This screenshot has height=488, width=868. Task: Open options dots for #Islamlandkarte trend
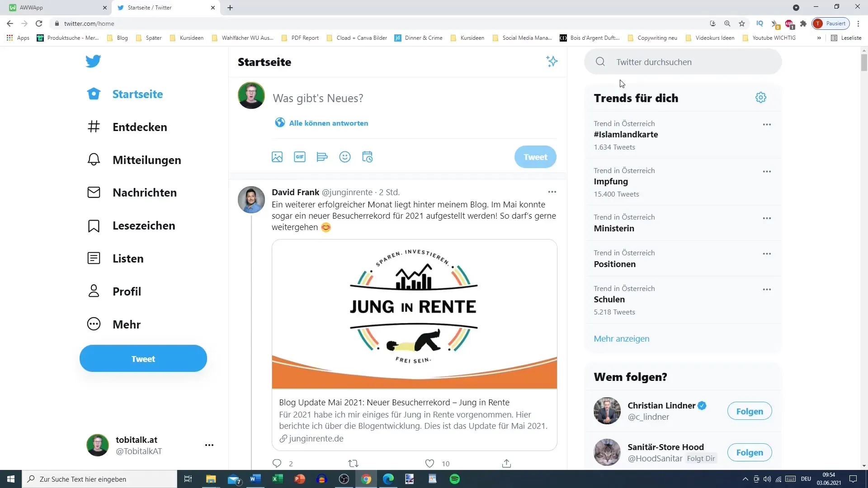767,125
